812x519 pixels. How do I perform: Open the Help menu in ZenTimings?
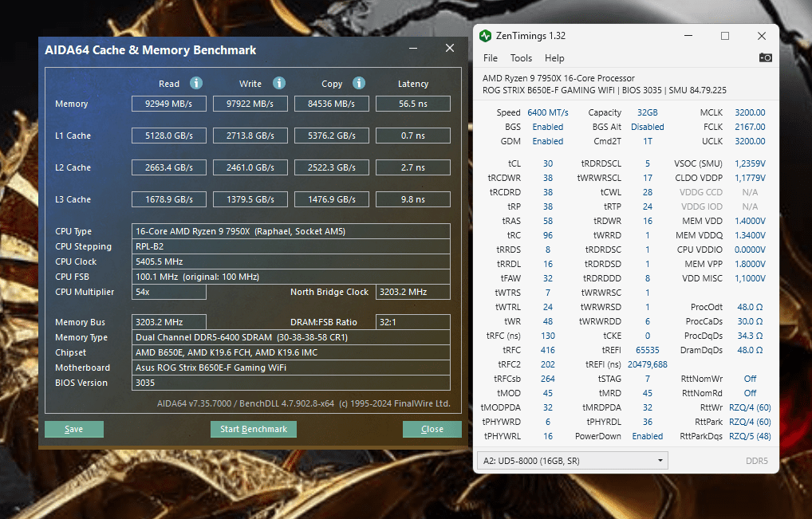tap(554, 58)
